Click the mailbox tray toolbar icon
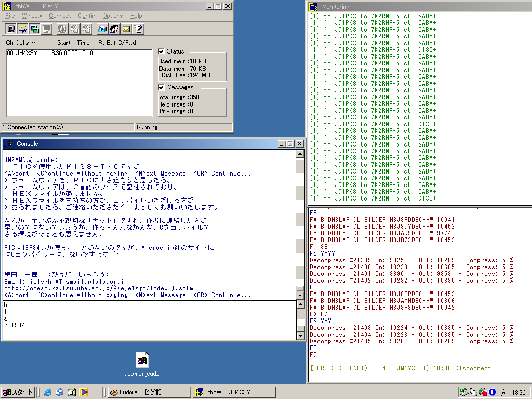The width and height of the screenshot is (532, 399). click(102, 29)
